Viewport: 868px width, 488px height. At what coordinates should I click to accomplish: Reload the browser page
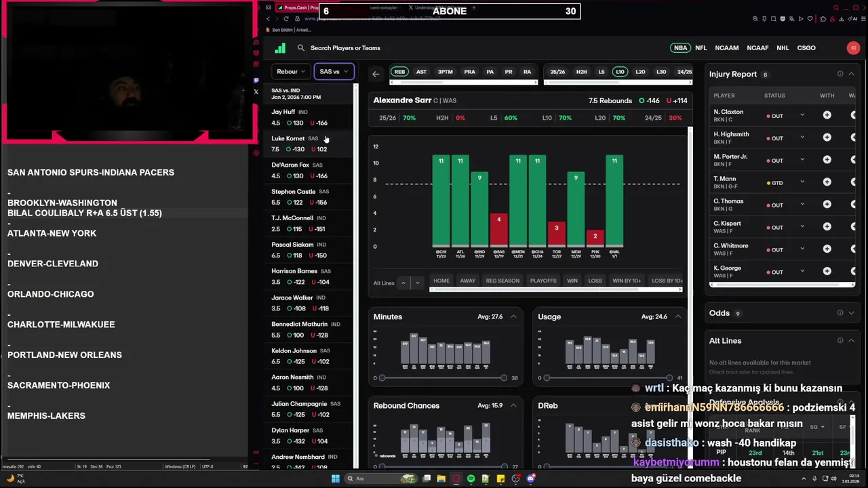287,19
